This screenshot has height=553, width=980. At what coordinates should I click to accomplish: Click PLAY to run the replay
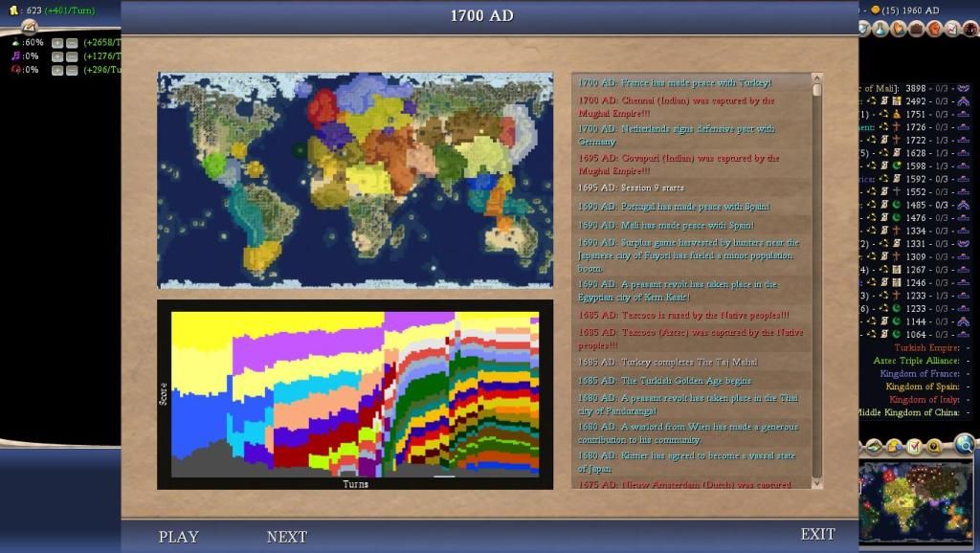click(x=179, y=537)
